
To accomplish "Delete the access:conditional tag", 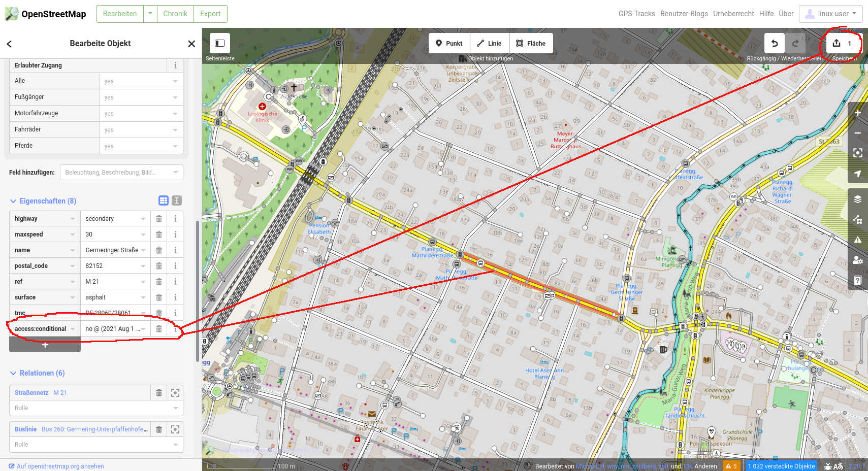I will coord(159,329).
